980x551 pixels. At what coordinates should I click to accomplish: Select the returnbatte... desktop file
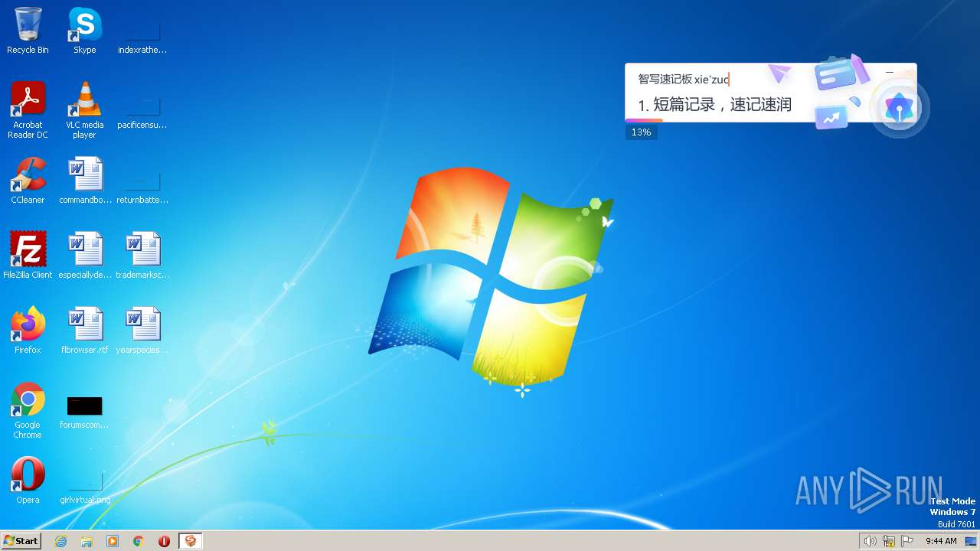click(x=142, y=187)
